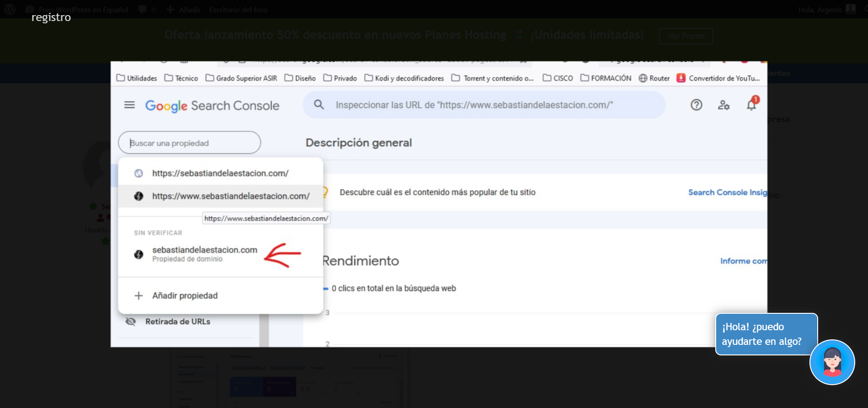Open the Privado bookmarks folder
The width and height of the screenshot is (868, 408).
click(340, 78)
